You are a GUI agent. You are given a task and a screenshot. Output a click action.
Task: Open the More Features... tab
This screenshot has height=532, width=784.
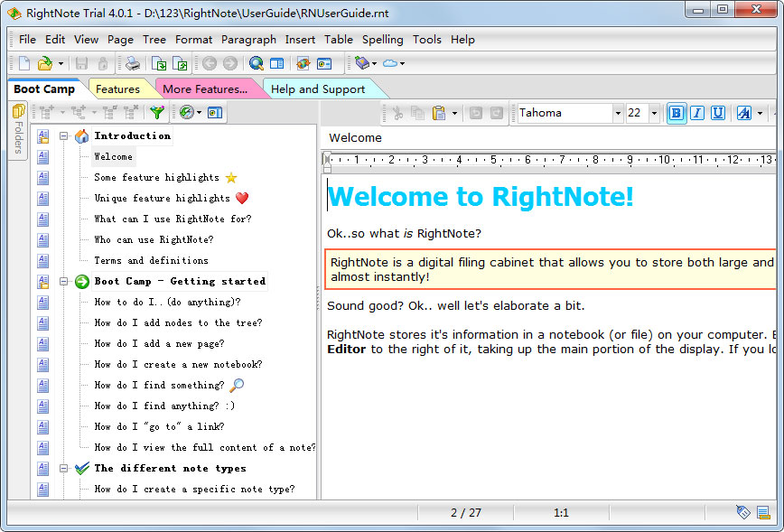point(205,89)
